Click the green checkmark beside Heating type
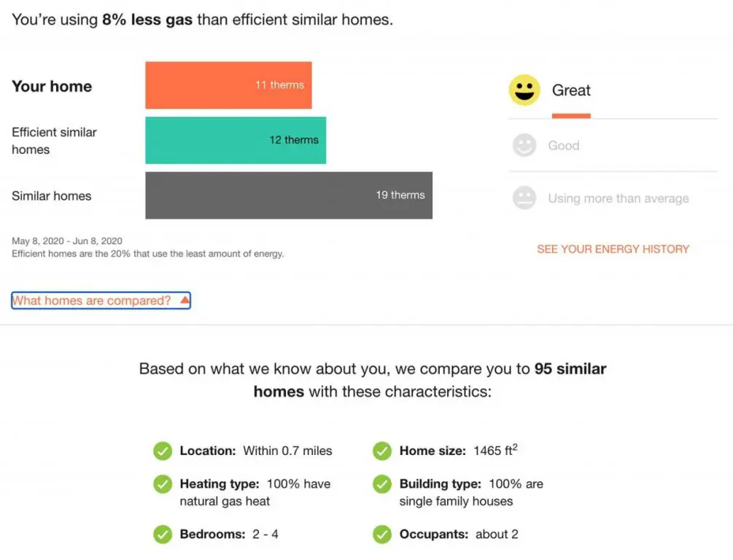This screenshot has height=560, width=733. (163, 484)
